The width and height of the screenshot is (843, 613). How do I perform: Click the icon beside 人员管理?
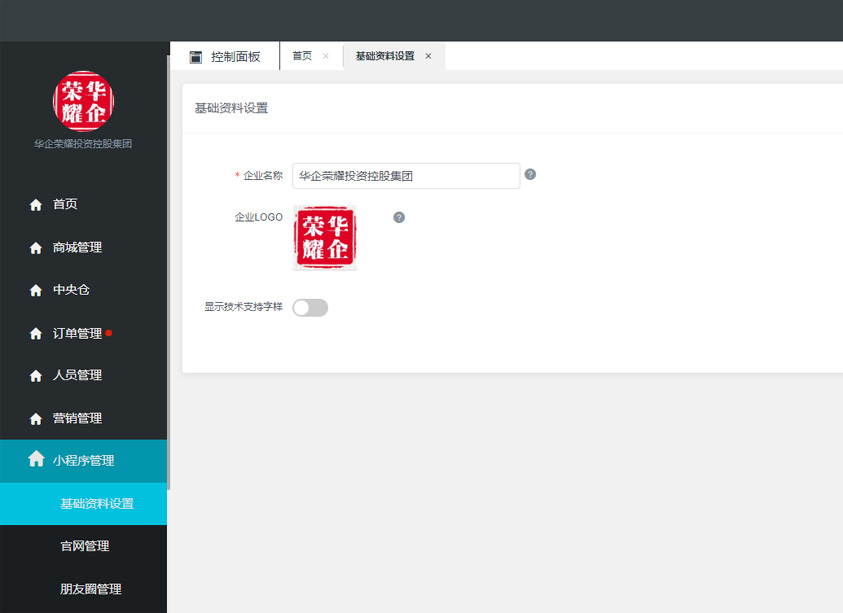[36, 376]
